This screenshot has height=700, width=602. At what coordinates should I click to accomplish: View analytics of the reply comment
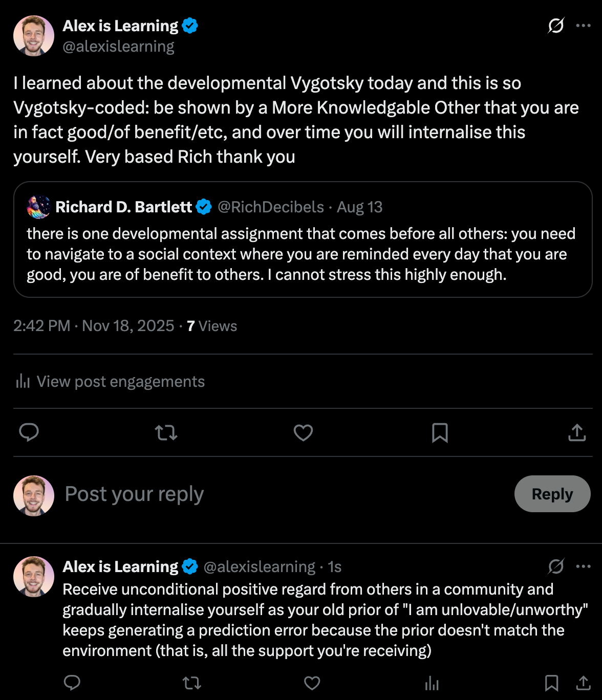(x=432, y=683)
